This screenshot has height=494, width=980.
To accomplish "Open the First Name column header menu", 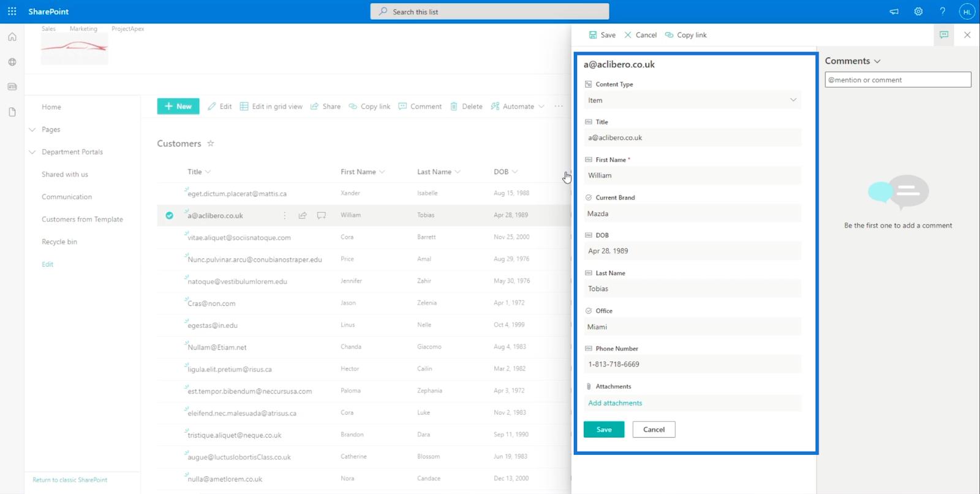I will 363,172.
